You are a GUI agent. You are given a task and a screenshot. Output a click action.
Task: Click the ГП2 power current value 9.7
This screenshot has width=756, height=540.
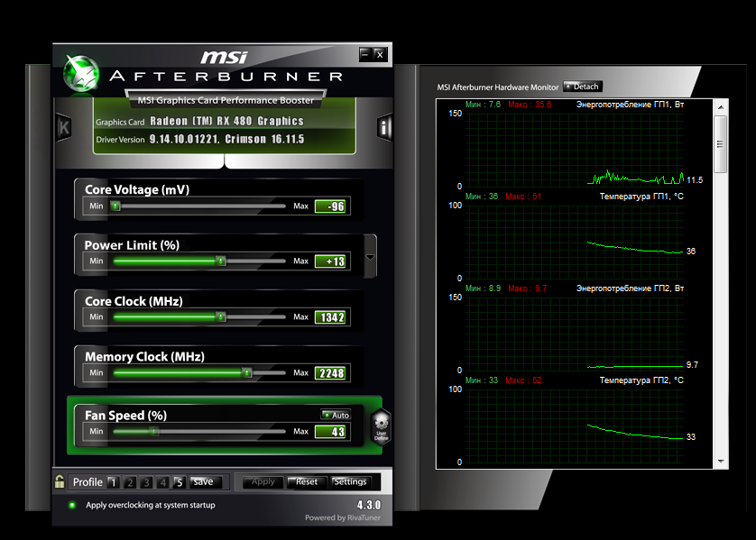(692, 365)
